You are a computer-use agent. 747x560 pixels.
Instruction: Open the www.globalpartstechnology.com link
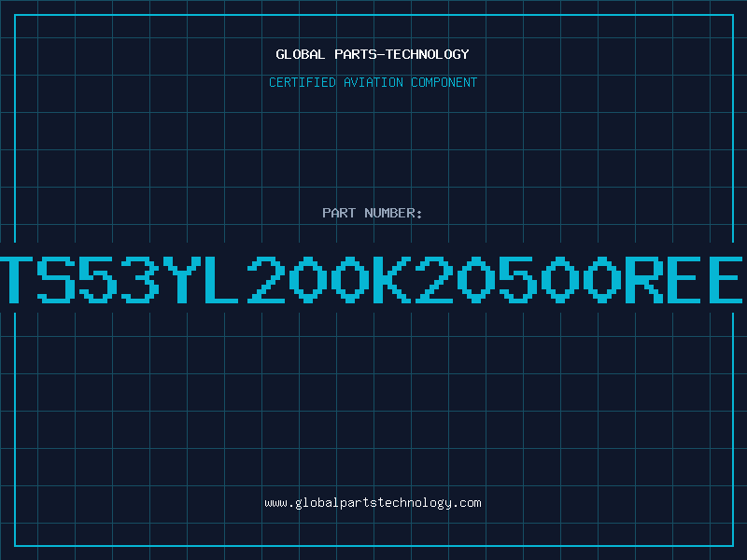373,503
